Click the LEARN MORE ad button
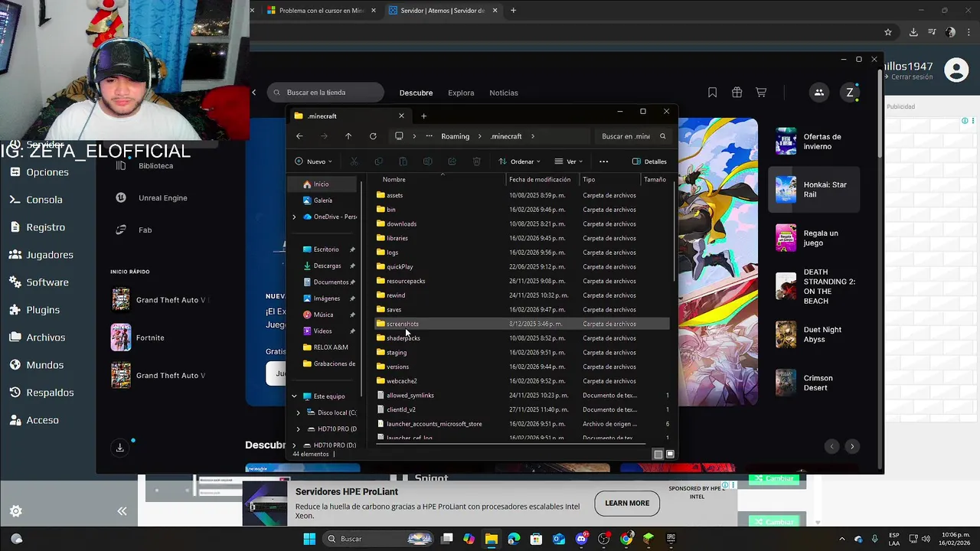 [x=627, y=503]
